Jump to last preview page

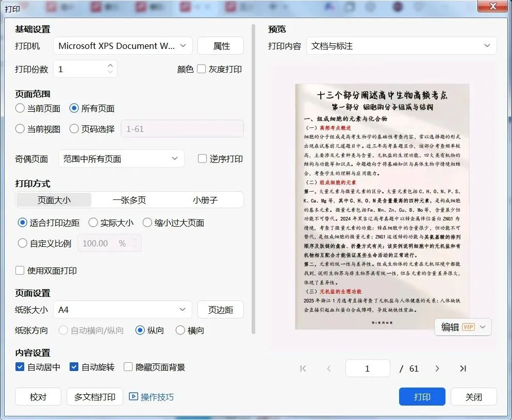463,368
